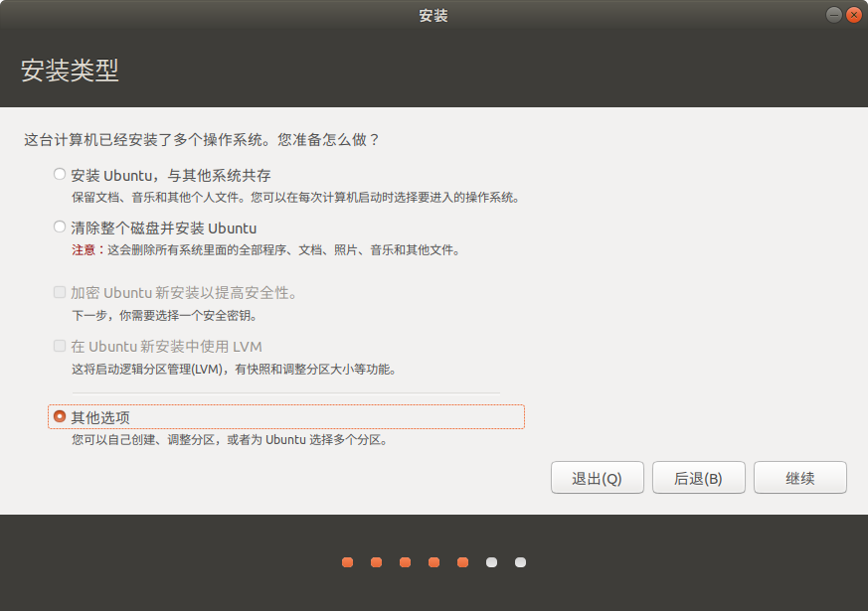The height and width of the screenshot is (611, 868).
Task: Click the 继续 continue button
Action: click(799, 478)
